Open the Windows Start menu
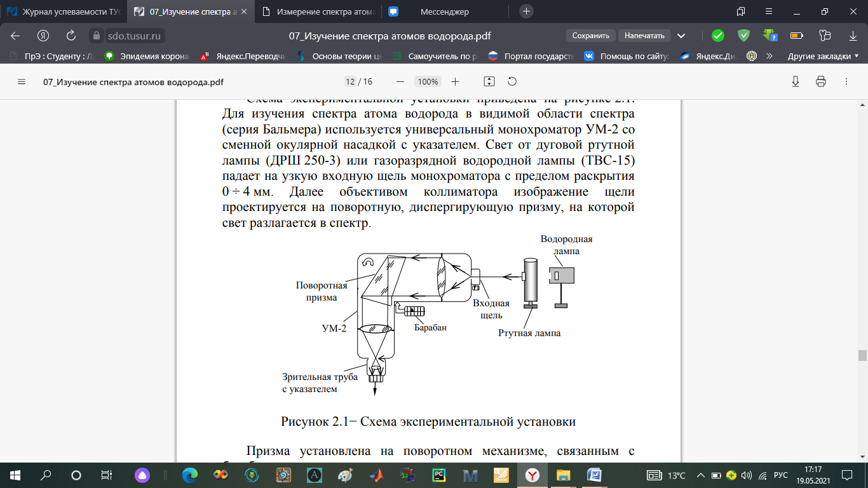This screenshot has height=488, width=868. click(15, 475)
